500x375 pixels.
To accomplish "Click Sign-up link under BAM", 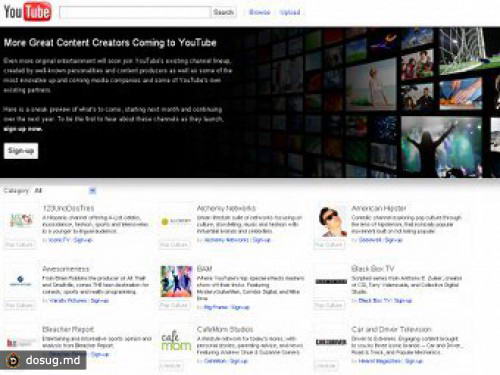I will [x=240, y=307].
